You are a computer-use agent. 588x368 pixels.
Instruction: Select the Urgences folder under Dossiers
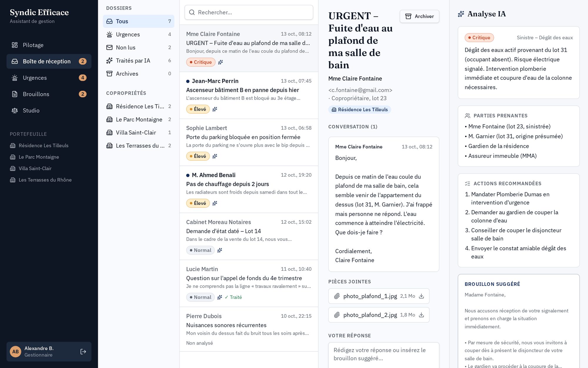coord(138,34)
